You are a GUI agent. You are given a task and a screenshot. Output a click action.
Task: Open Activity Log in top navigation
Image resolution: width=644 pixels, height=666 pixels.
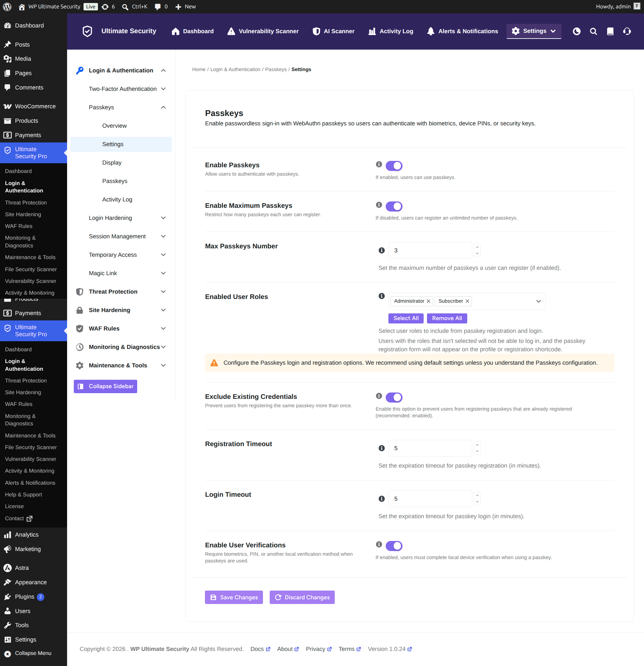pos(391,31)
